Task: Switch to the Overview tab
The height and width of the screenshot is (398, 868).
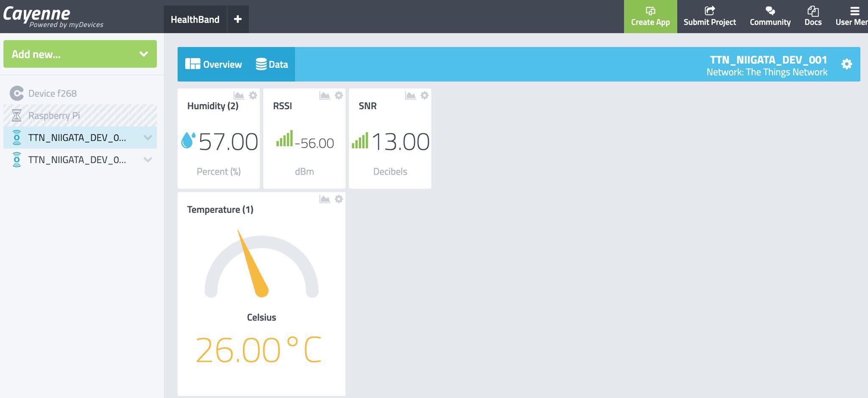Action: click(214, 64)
